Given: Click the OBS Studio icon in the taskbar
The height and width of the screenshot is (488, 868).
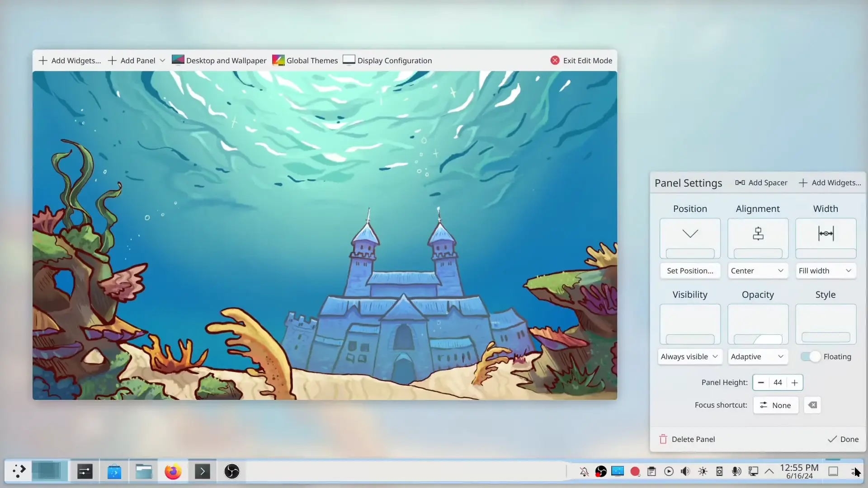Looking at the screenshot, I should pyautogui.click(x=231, y=472).
